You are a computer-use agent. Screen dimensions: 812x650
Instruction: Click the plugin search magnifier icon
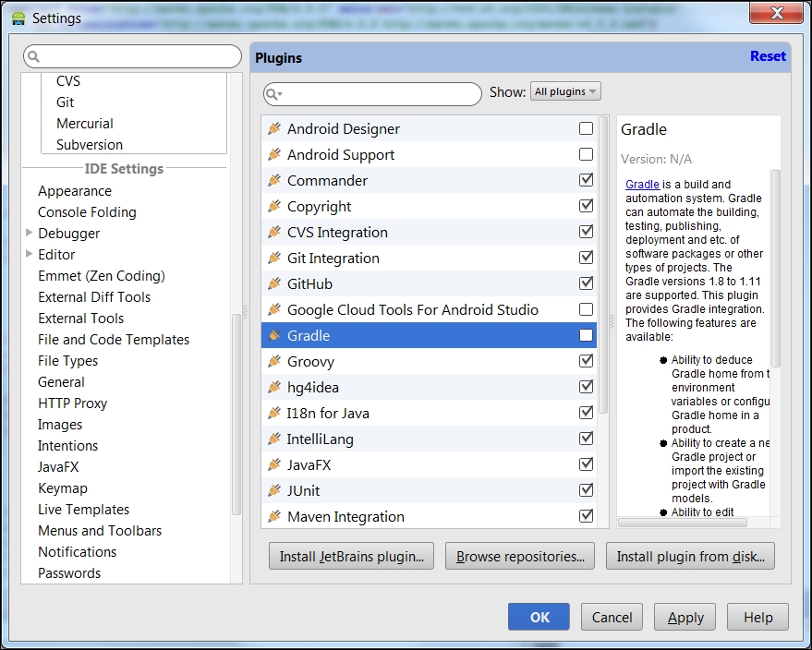click(x=273, y=94)
